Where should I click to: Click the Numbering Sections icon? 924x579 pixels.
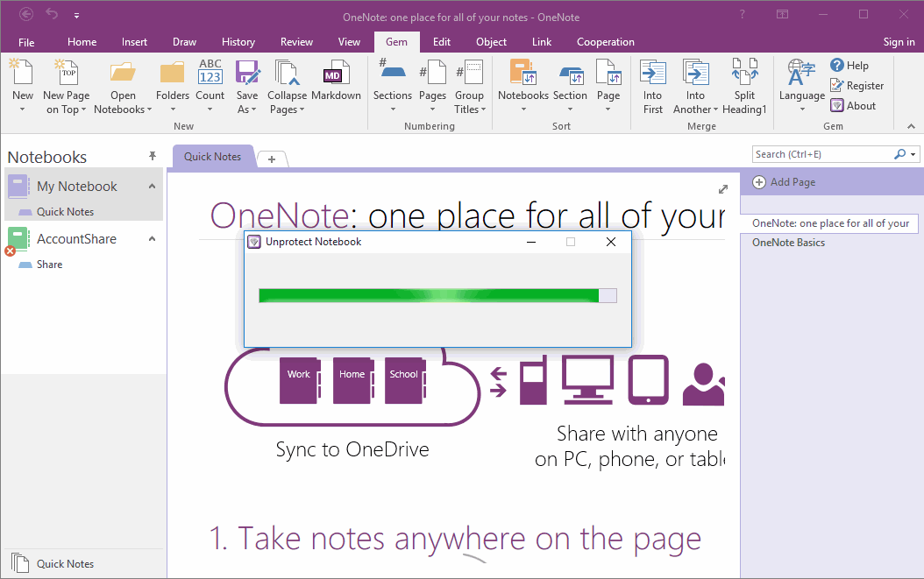tap(393, 69)
